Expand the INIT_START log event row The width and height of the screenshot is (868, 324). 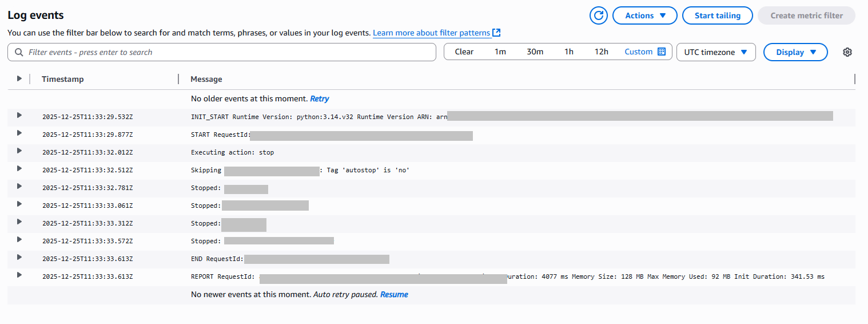coord(19,115)
